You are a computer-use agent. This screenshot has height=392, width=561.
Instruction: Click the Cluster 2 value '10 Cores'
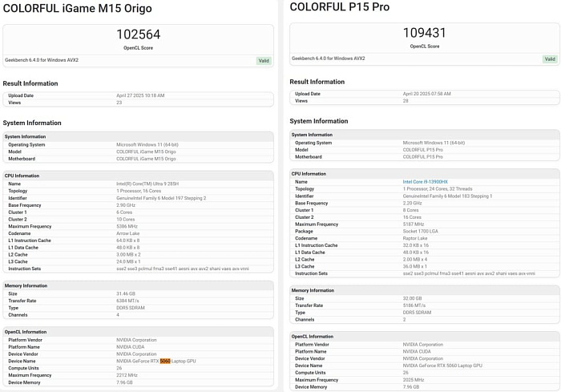(126, 220)
